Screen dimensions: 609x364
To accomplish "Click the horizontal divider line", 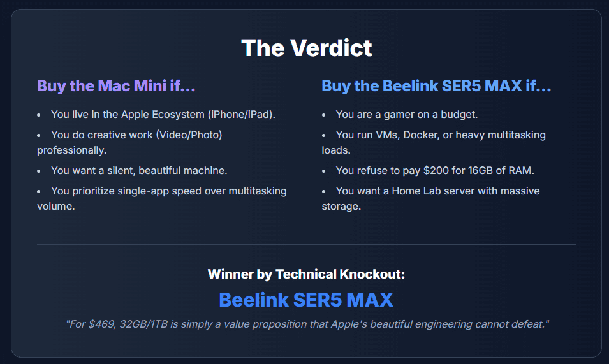I will click(x=306, y=244).
